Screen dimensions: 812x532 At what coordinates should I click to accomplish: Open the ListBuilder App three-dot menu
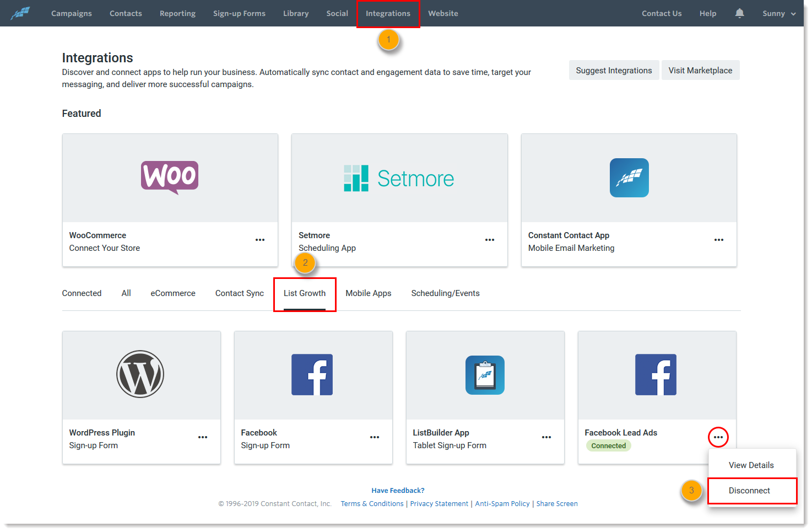pos(546,437)
